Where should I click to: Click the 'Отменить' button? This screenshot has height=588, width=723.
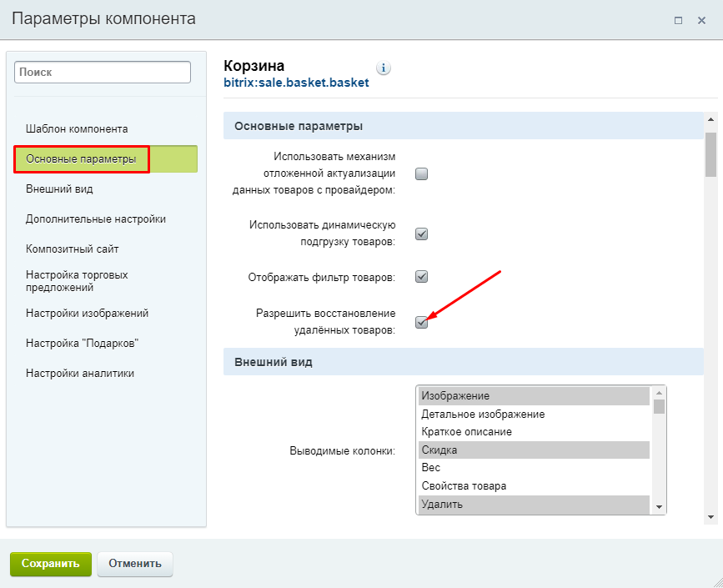(135, 564)
